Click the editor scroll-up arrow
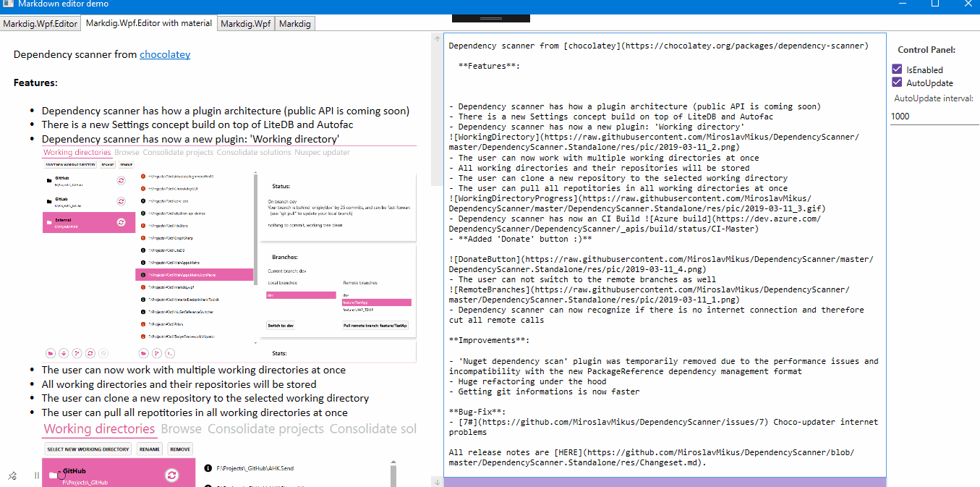The image size is (980, 487). (436, 40)
